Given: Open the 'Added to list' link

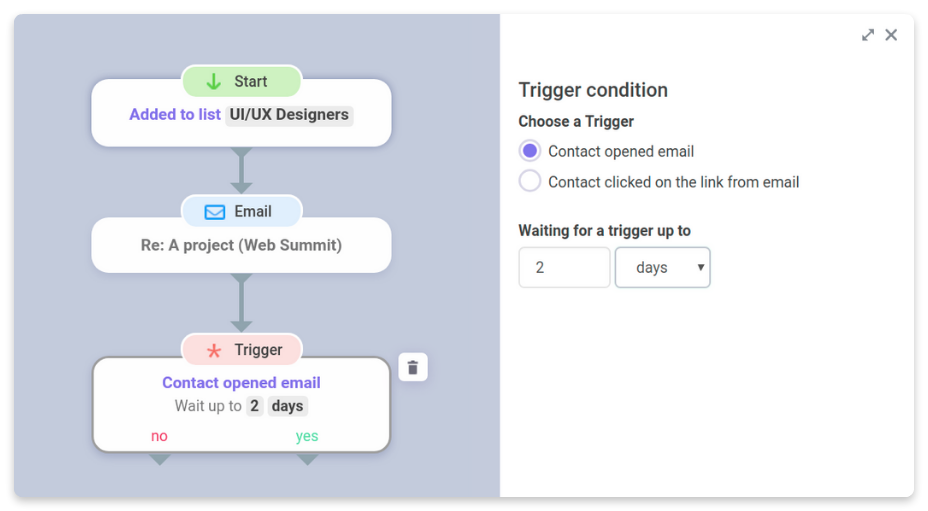Looking at the screenshot, I should pos(175,114).
